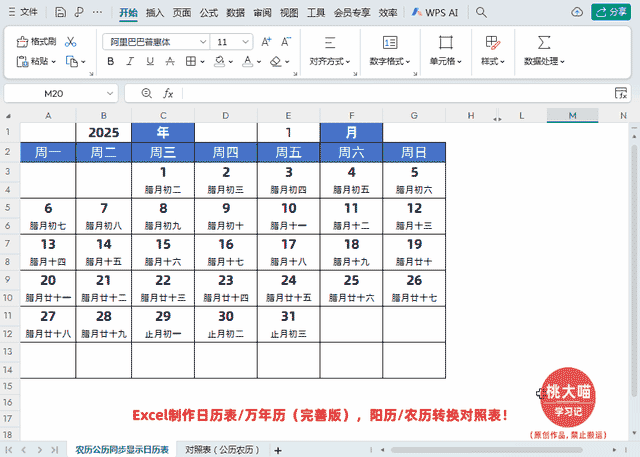
Task: Switch to the 数据 ribbon tab
Action: pyautogui.click(x=236, y=13)
